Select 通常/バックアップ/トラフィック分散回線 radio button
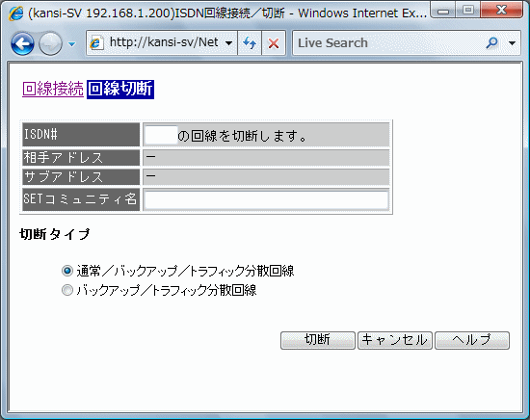 (x=67, y=271)
